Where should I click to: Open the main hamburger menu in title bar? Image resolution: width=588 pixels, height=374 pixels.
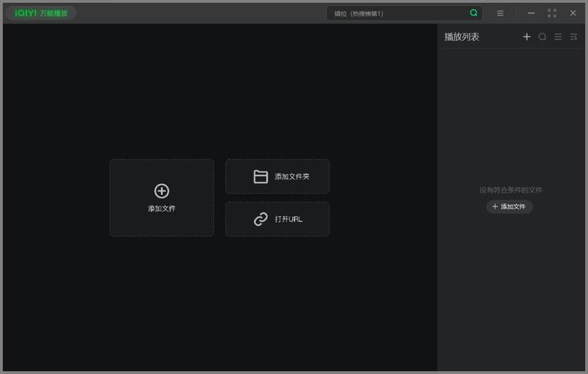(x=500, y=13)
